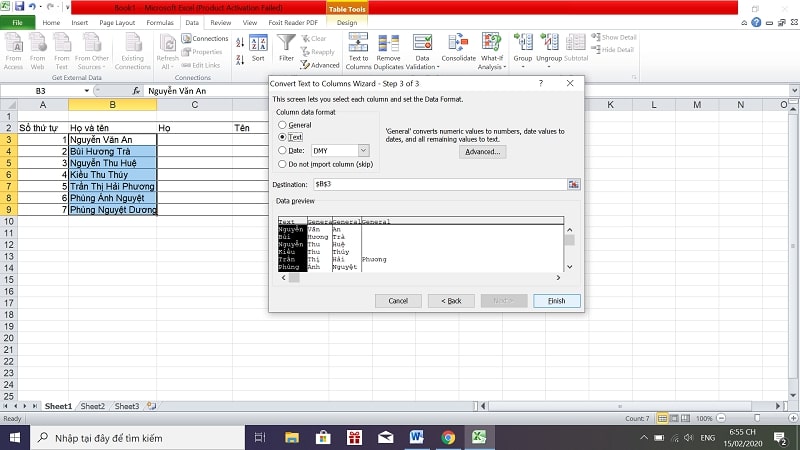Click the Windows search box
Image resolution: width=800 pixels, height=450 pixels.
(x=138, y=438)
